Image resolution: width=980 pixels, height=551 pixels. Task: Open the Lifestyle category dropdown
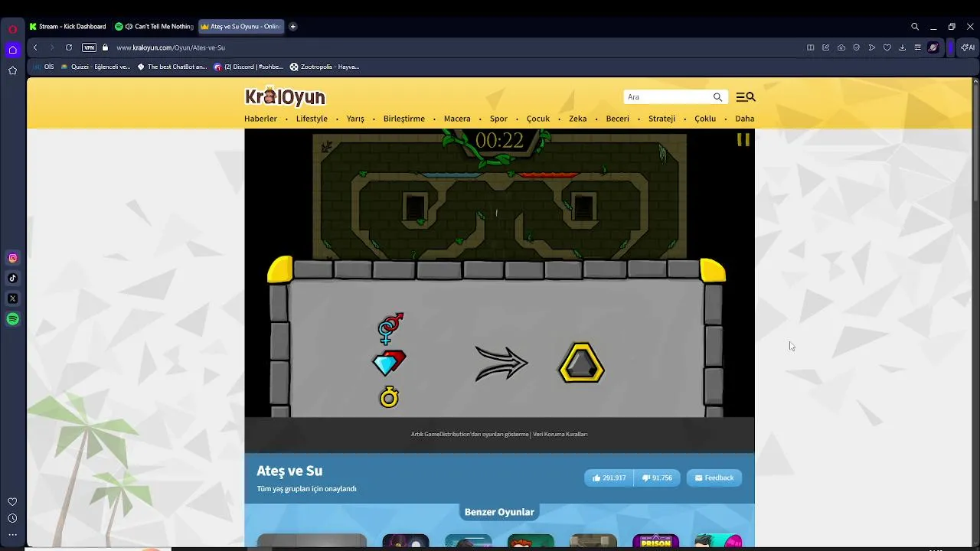coord(312,119)
